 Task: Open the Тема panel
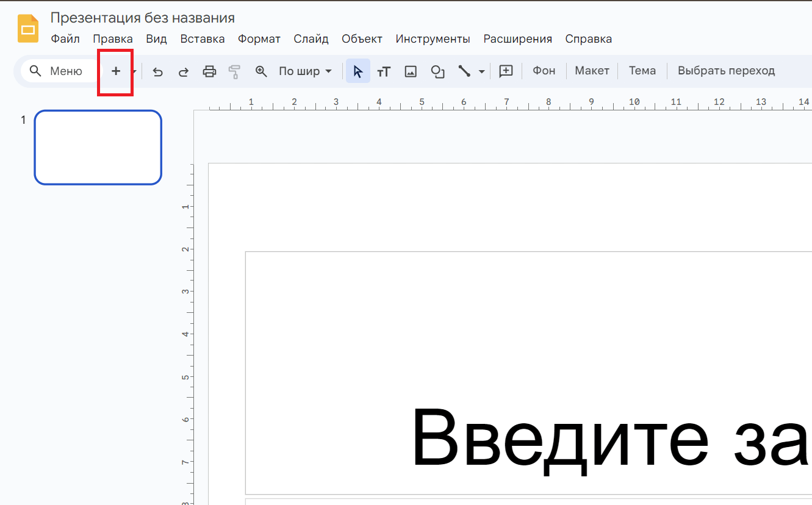tap(642, 71)
